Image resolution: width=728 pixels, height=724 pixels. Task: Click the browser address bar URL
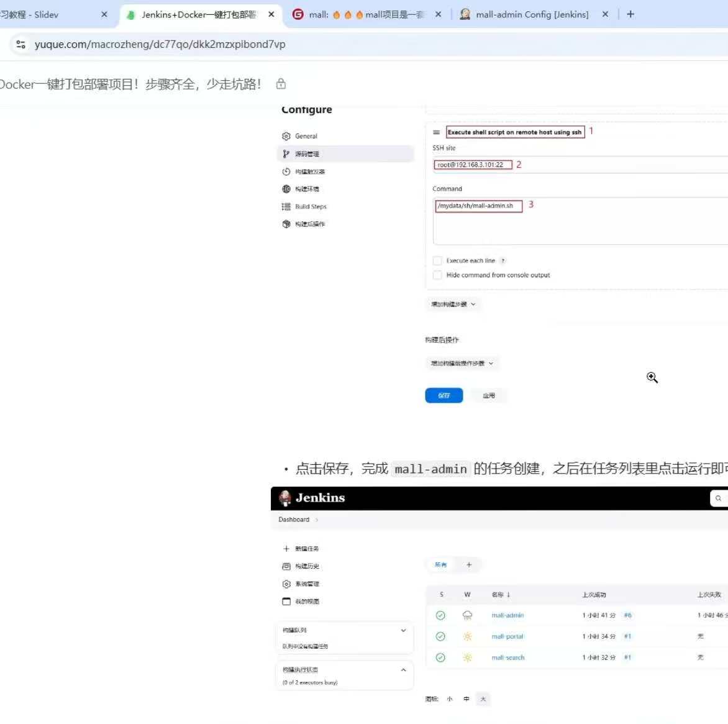[160, 44]
